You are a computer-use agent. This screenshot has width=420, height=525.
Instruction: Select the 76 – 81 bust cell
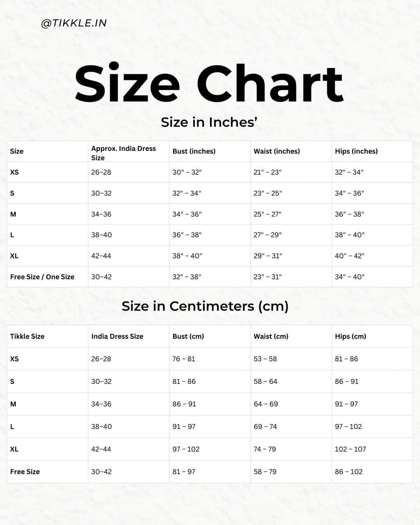coord(184,359)
